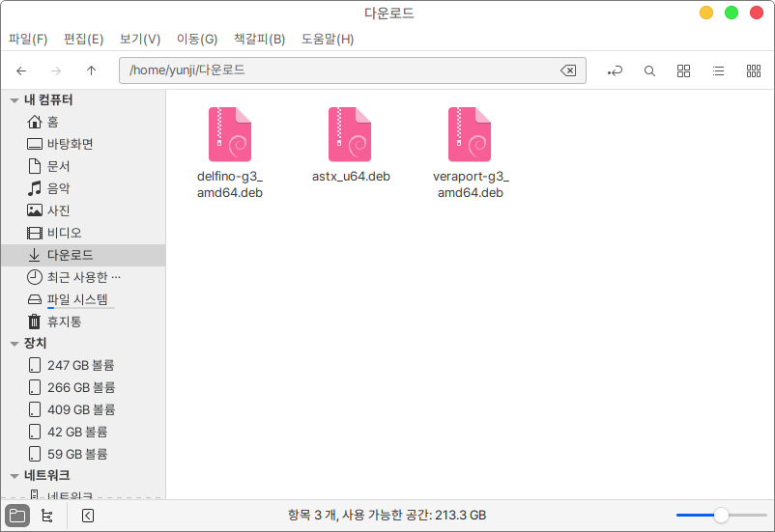Collapse the 네트워크 section
Image resolution: width=775 pixels, height=532 pixels.
point(14,476)
